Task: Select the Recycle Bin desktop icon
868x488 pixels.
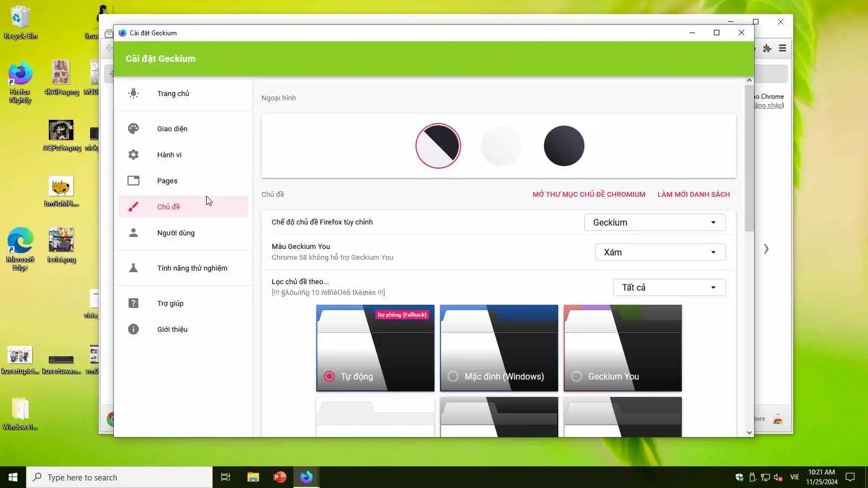Action: point(21,22)
